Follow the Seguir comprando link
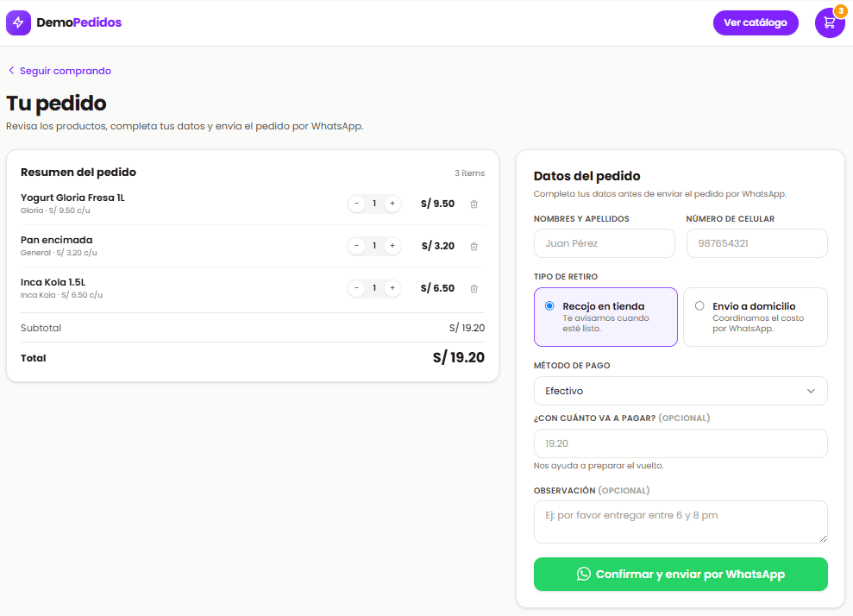The image size is (853, 616). (x=60, y=71)
